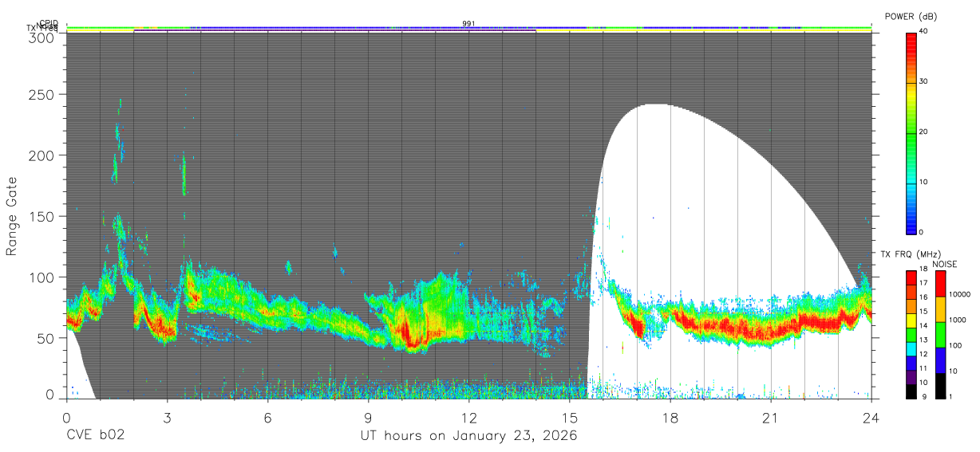Click the '6' UT hour tick label

(267, 418)
